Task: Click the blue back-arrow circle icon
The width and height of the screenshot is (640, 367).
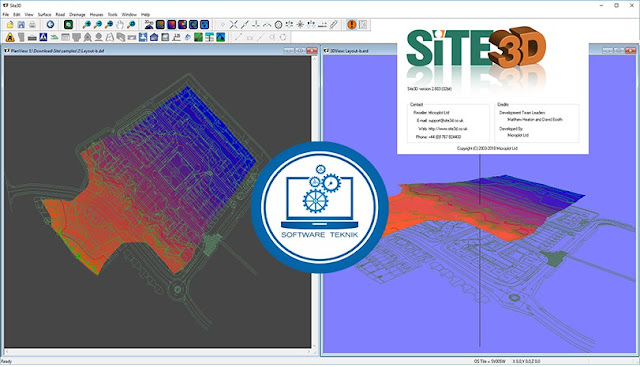Action: pos(50,24)
